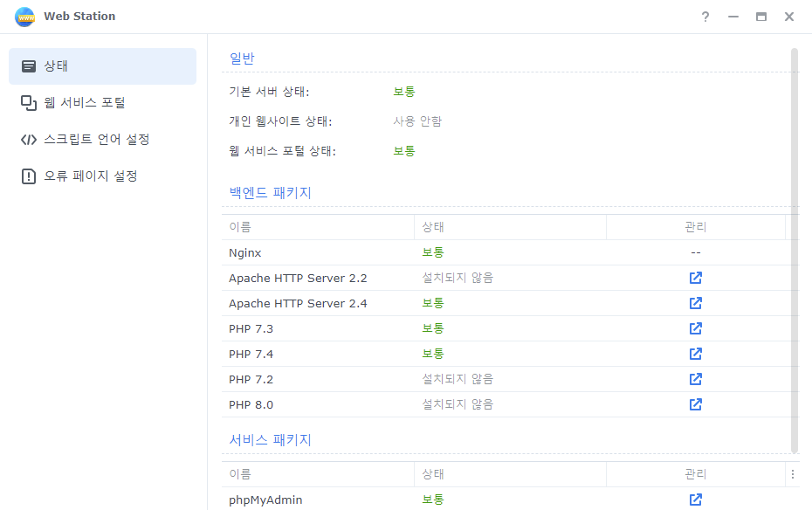Open the 상태 status page
Viewport: 812px width, 510px height.
pyautogui.click(x=102, y=66)
